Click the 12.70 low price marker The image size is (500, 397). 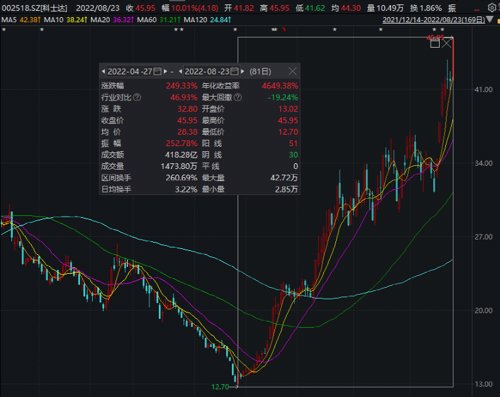point(220,387)
